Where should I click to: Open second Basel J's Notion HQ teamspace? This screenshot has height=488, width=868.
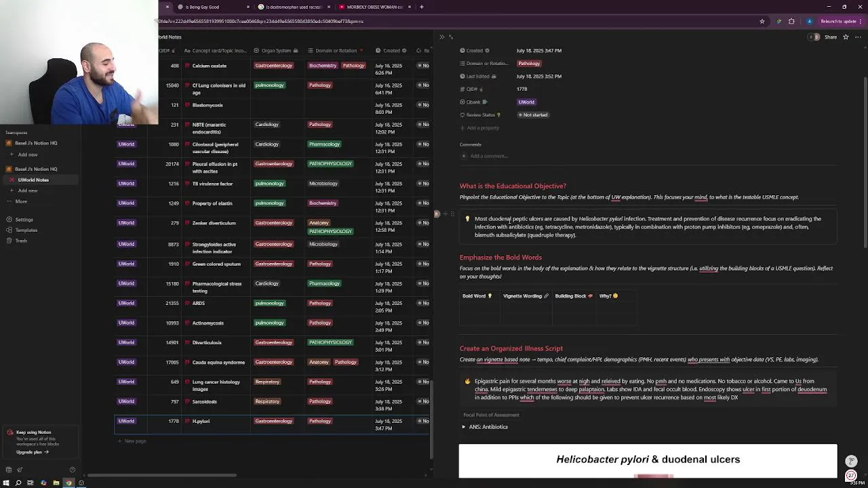pos(36,169)
